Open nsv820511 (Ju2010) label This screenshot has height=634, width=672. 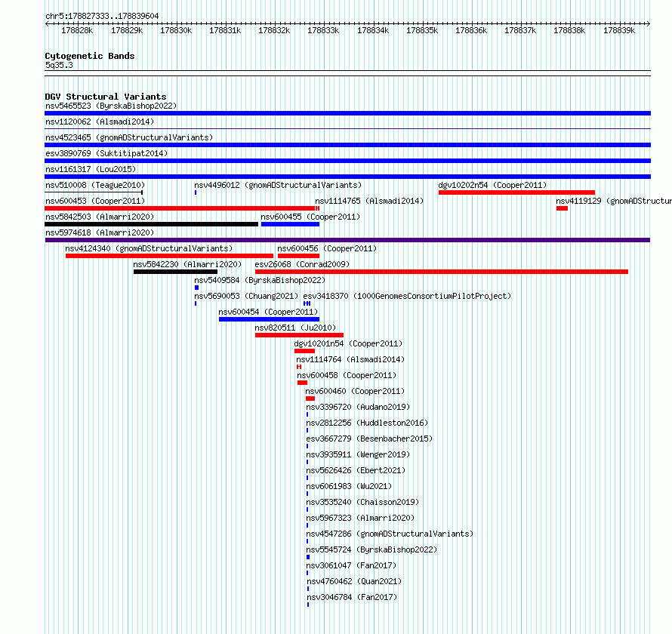point(296,328)
